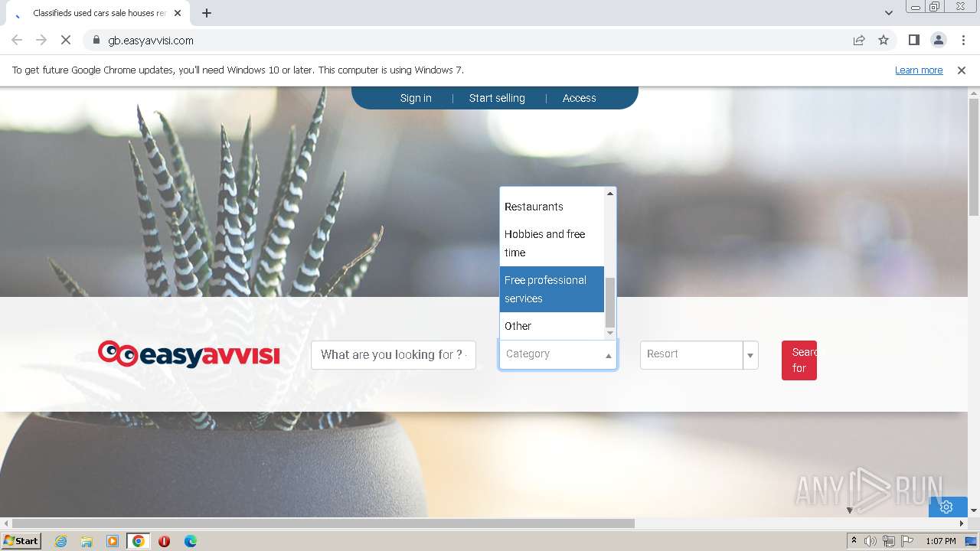Click the Chrome taskbar icon
Viewport: 980px width, 551px height.
coord(139,541)
